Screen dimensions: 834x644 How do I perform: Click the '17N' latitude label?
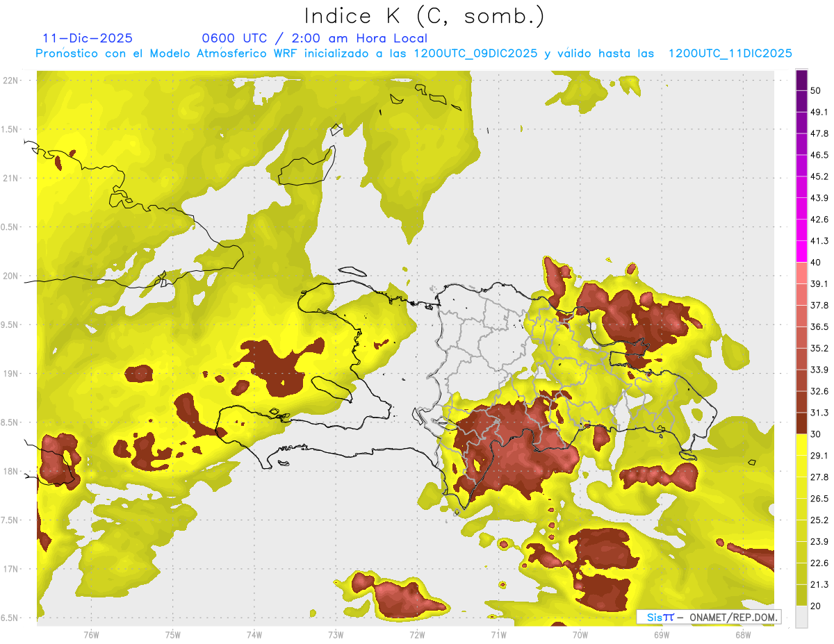(12, 569)
